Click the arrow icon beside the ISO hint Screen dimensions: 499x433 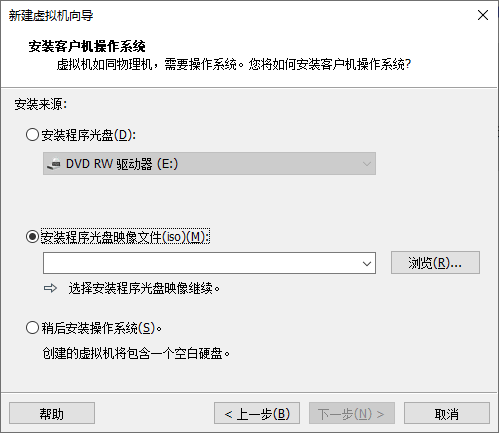click(50, 288)
